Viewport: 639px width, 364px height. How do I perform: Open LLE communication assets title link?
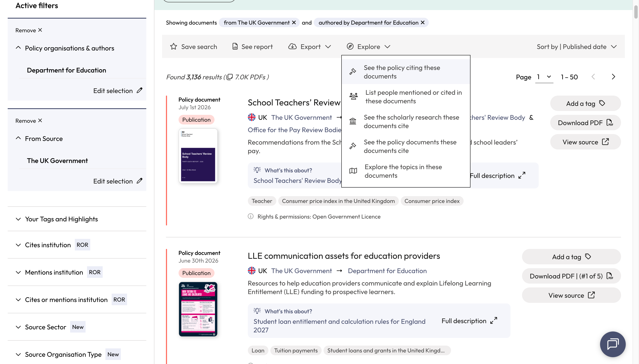click(x=344, y=256)
